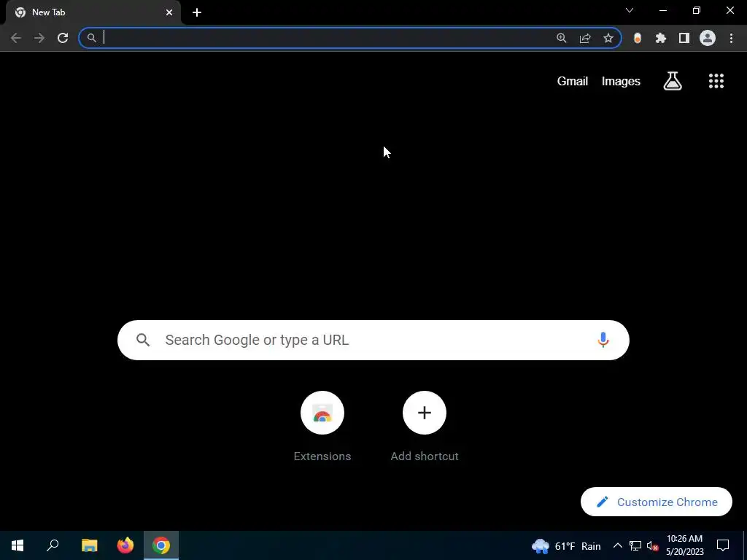
Task: Click the Chrome taskbar icon
Action: tap(161, 545)
